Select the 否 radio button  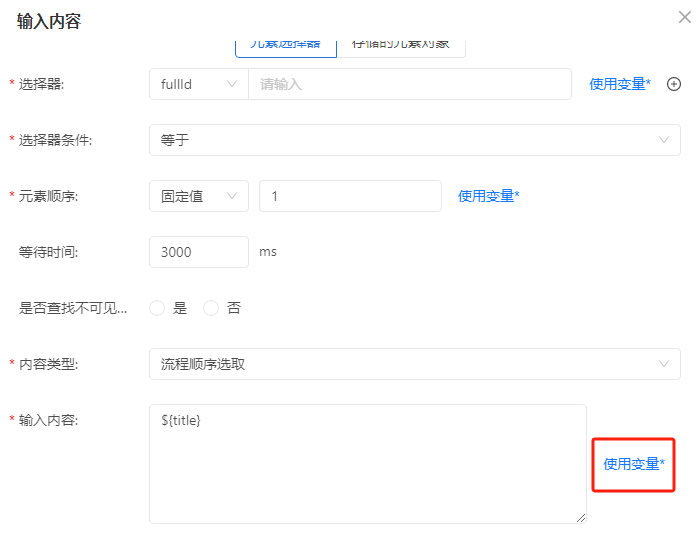211,308
